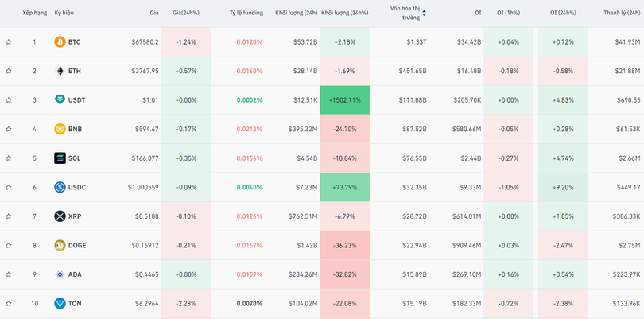Viewport: 644px width, 319px height.
Task: Toggle favorite star for TON row
Action: pyautogui.click(x=9, y=304)
